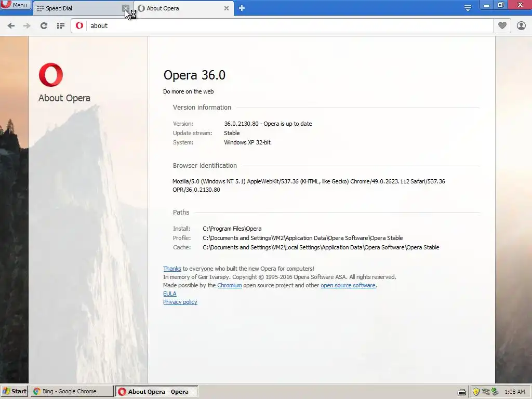Follow the Chromium link
Image resolution: width=532 pixels, height=399 pixels.
pyautogui.click(x=229, y=285)
